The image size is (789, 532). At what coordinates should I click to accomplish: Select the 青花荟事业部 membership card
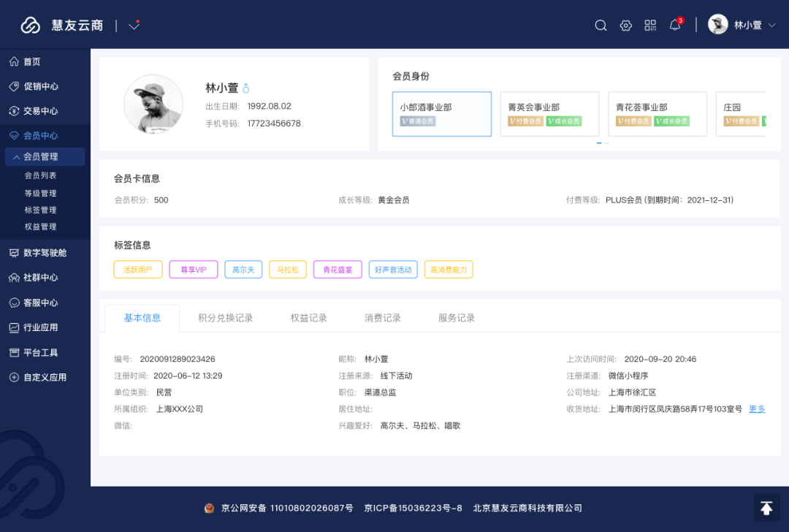click(x=657, y=114)
